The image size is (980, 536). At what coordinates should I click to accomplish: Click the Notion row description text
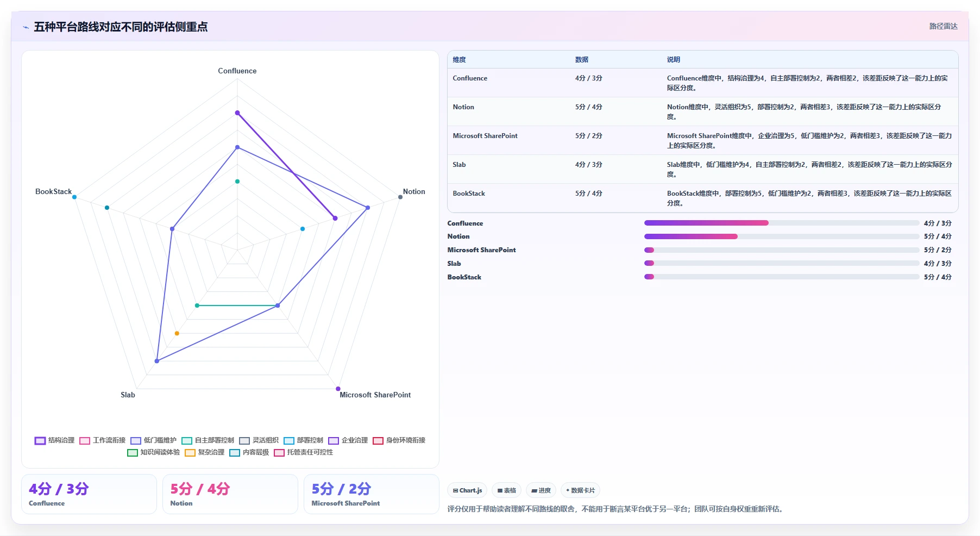[804, 112]
